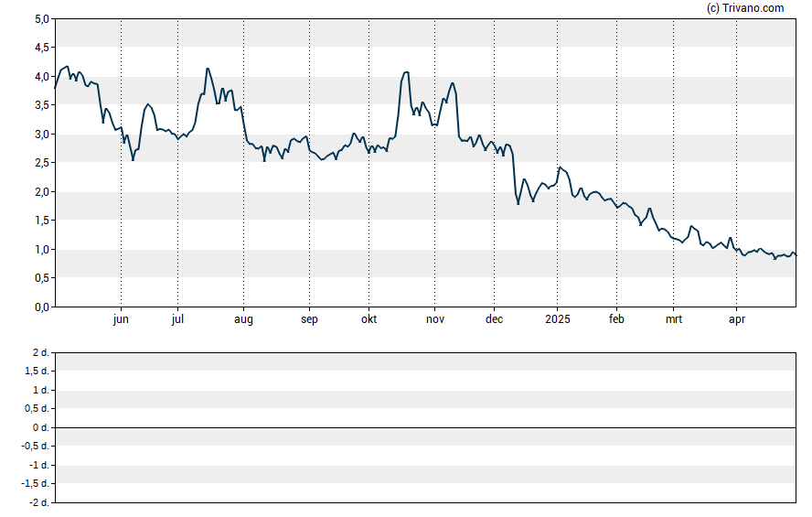Click the '0 d.' axis label
The width and height of the screenshot is (812, 517).
point(41,428)
